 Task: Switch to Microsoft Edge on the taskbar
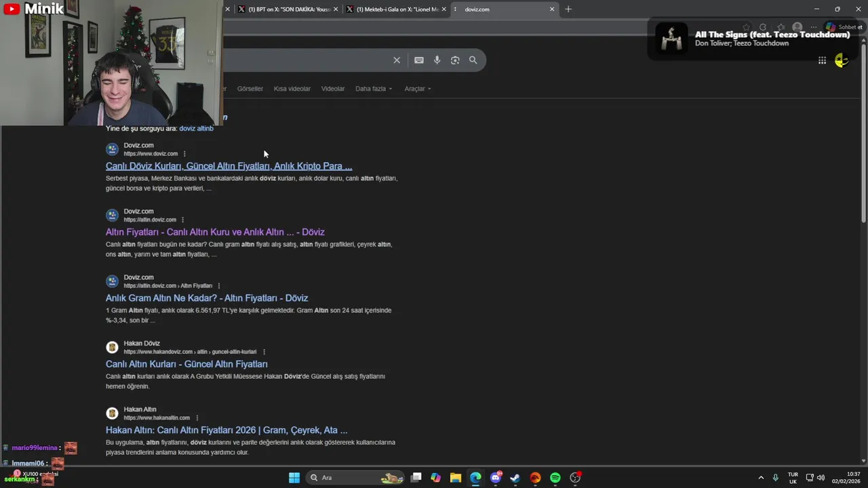[x=475, y=478]
